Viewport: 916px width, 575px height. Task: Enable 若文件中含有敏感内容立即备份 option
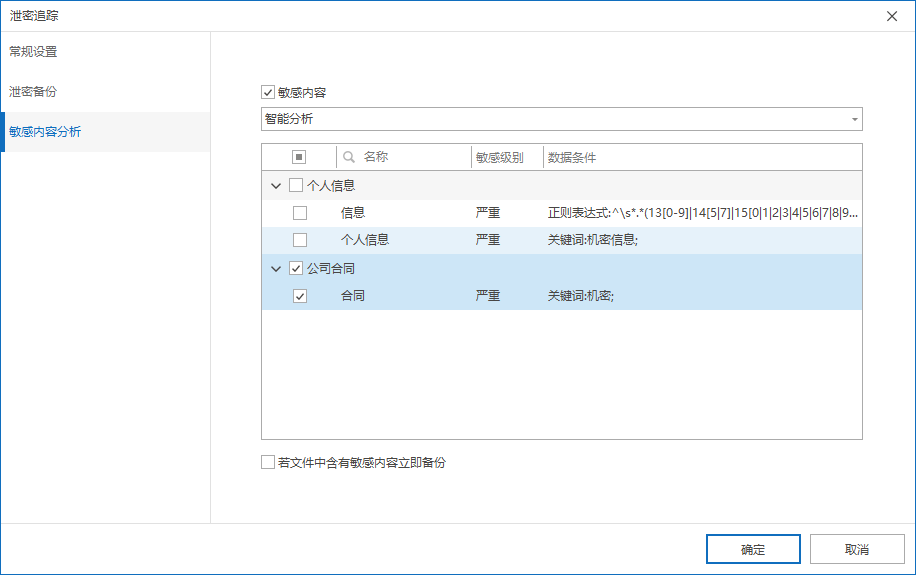(x=268, y=462)
